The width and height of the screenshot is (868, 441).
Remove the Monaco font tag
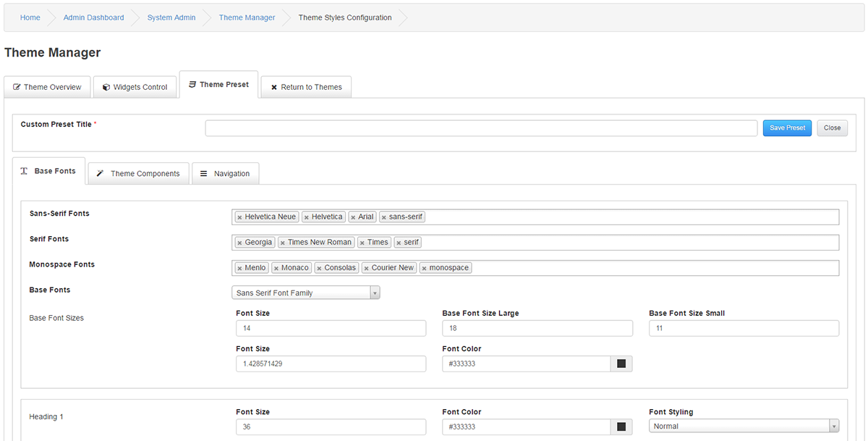click(x=276, y=268)
